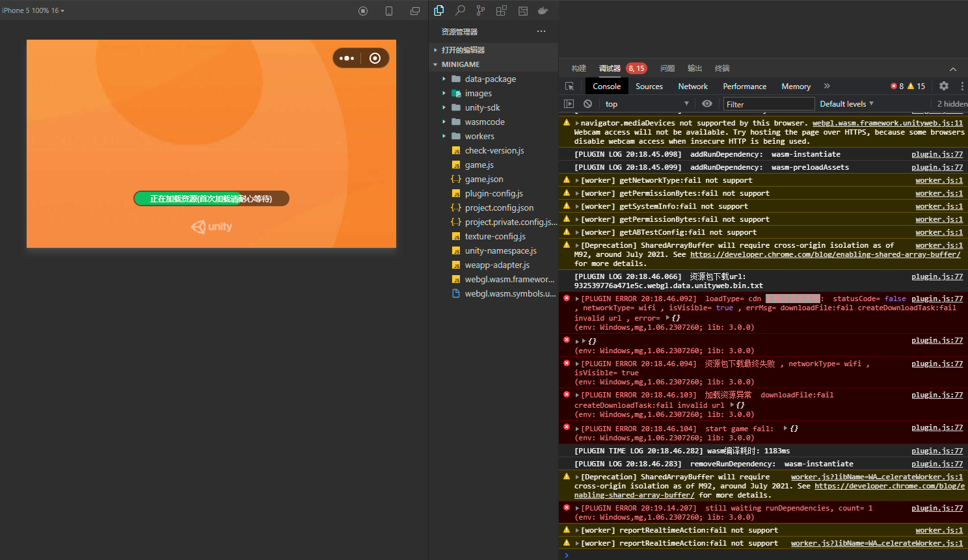Expand the workers folder
This screenshot has width=968, height=560.
point(493,136)
